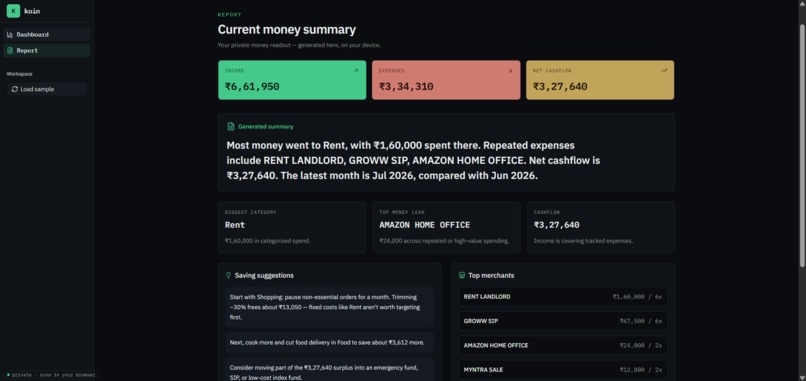Open the Dashboard page

[x=47, y=34]
